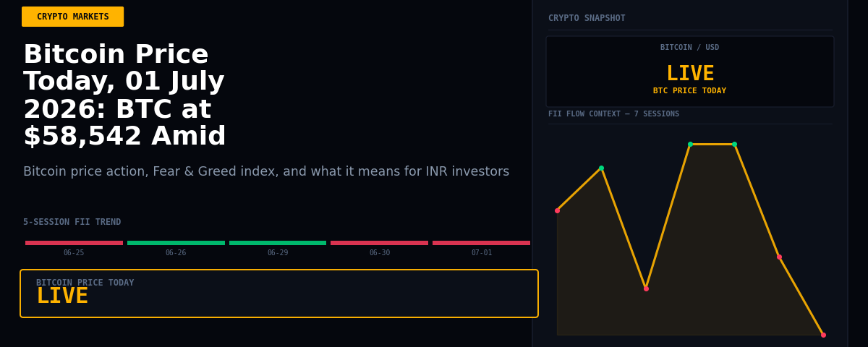Select the Bitcoin Price Today headline
This screenshot has height=347, width=868.
click(124, 96)
